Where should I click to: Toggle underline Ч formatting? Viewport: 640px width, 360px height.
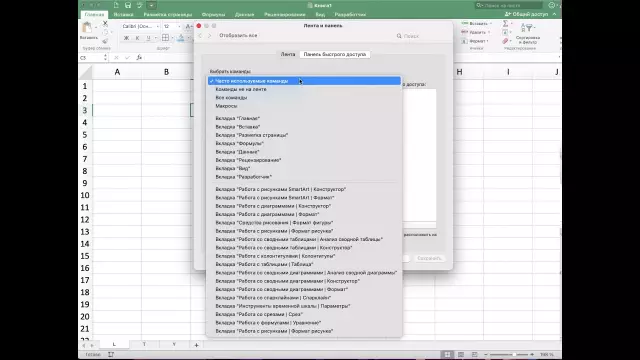(148, 38)
